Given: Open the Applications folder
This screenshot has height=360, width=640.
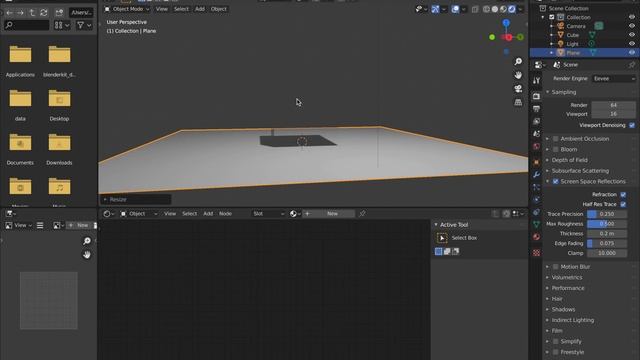Looking at the screenshot, I should [x=20, y=61].
